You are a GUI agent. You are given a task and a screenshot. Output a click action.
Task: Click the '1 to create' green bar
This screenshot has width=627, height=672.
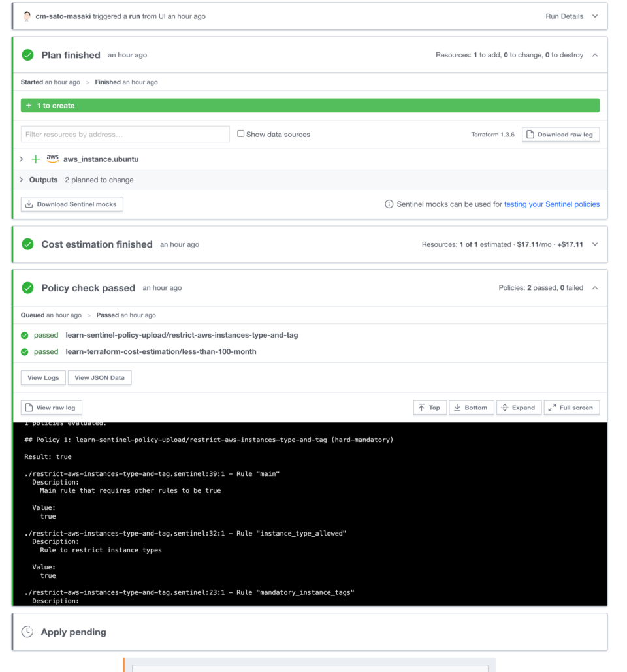tap(310, 105)
